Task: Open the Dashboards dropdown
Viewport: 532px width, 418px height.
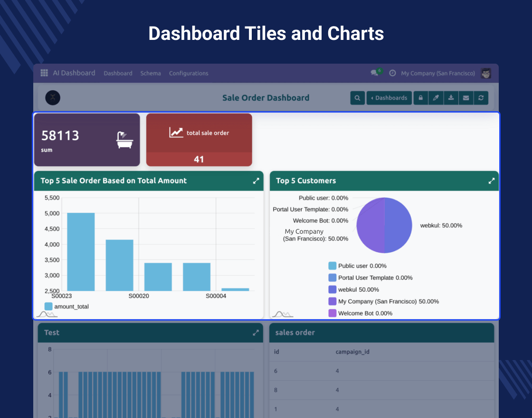Action: [389, 98]
